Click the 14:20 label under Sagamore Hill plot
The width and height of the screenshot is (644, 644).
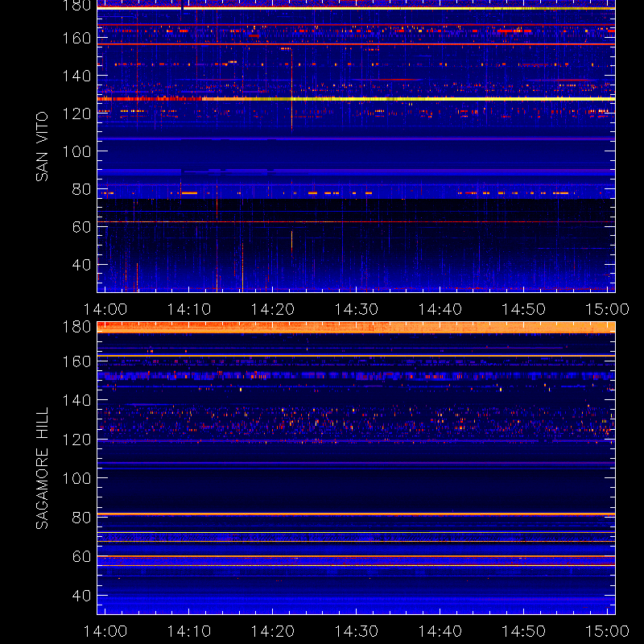[272, 631]
